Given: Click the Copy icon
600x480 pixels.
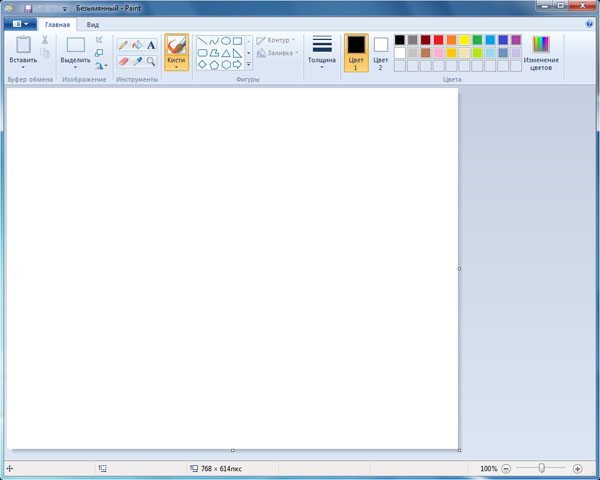Looking at the screenshot, I should tap(45, 53).
